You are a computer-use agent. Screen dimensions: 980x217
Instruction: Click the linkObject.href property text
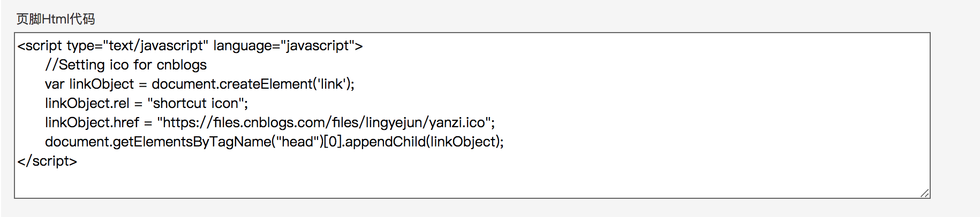click(92, 123)
